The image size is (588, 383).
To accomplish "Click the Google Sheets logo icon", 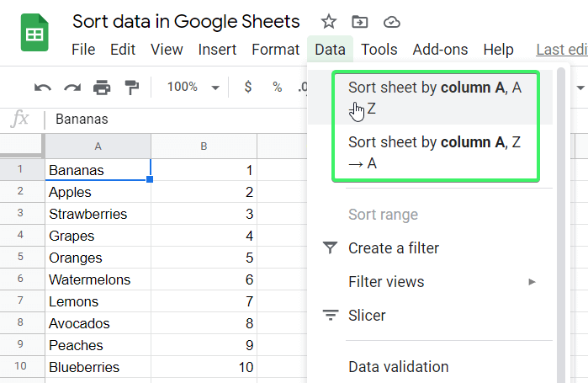I will click(x=34, y=35).
